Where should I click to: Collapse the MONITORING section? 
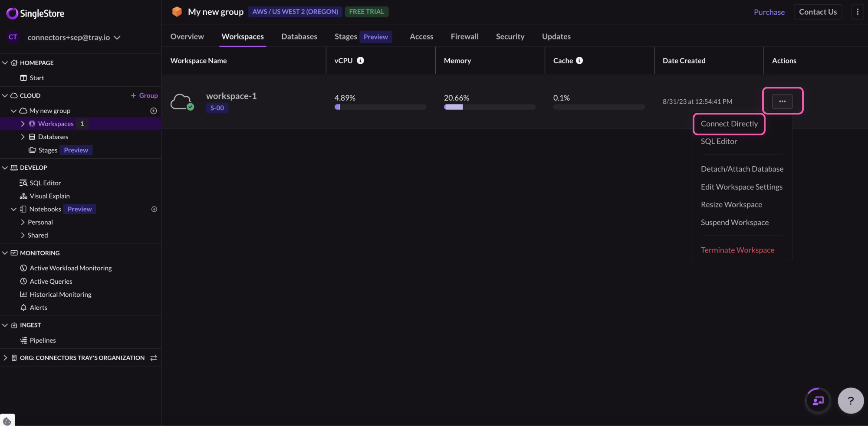click(x=5, y=253)
